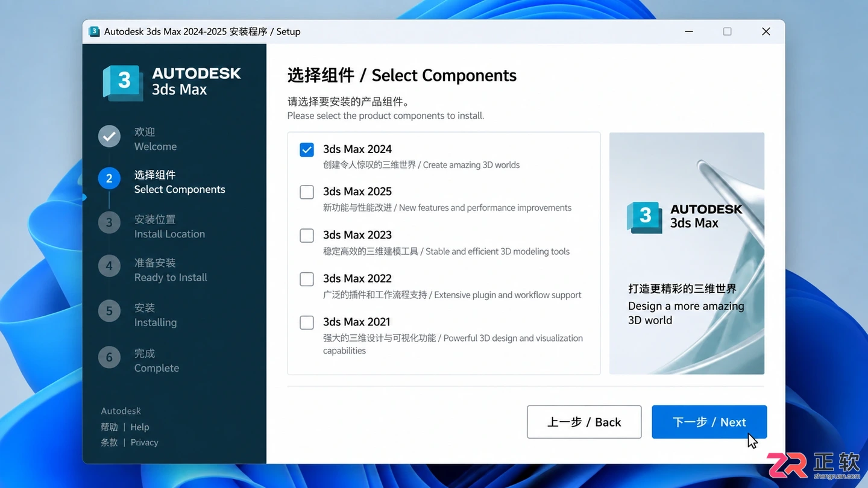Click the step 6 number circle
The width and height of the screenshot is (868, 488).
(x=109, y=357)
